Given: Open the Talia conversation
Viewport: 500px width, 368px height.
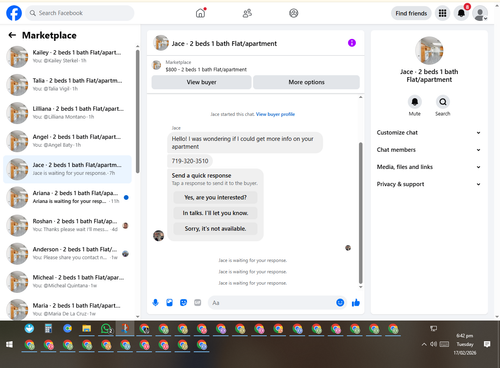Looking at the screenshot, I should 67,85.
